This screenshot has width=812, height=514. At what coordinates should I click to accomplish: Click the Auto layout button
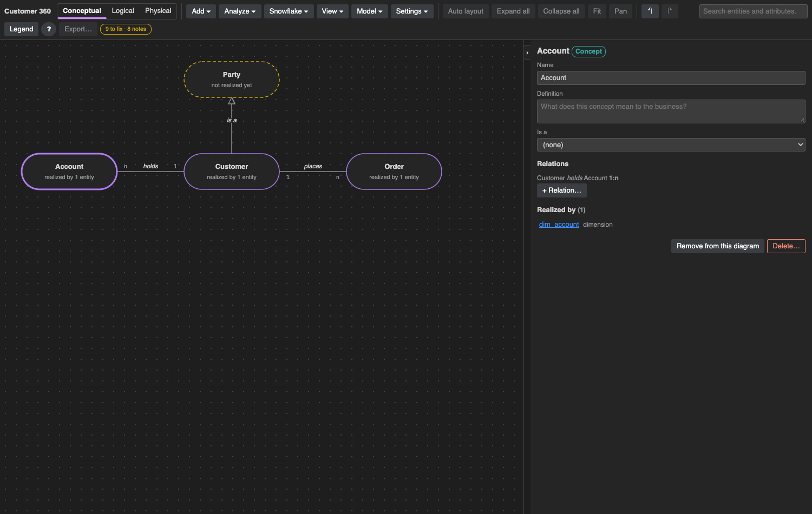(466, 11)
